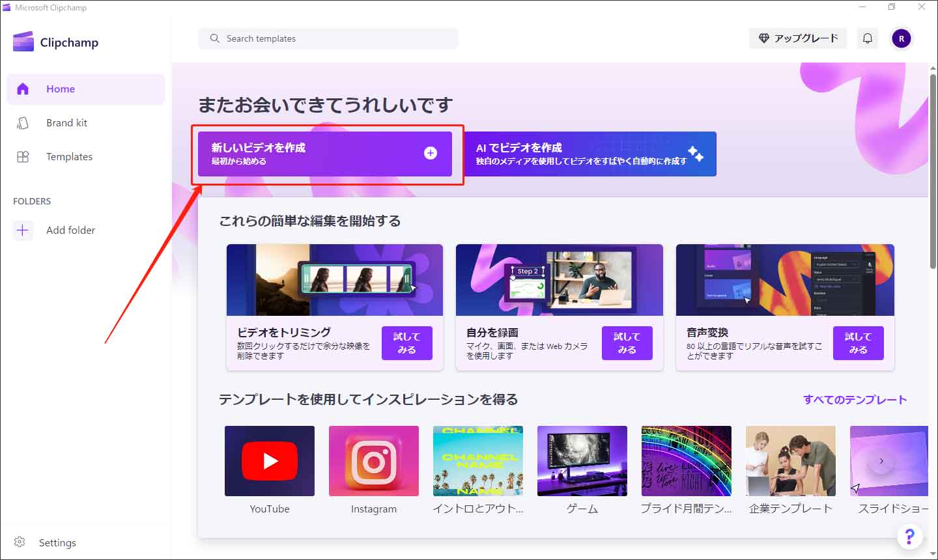Screen dimensions: 938x560
Task: Click the Settings label in sidebar
Action: 57,543
